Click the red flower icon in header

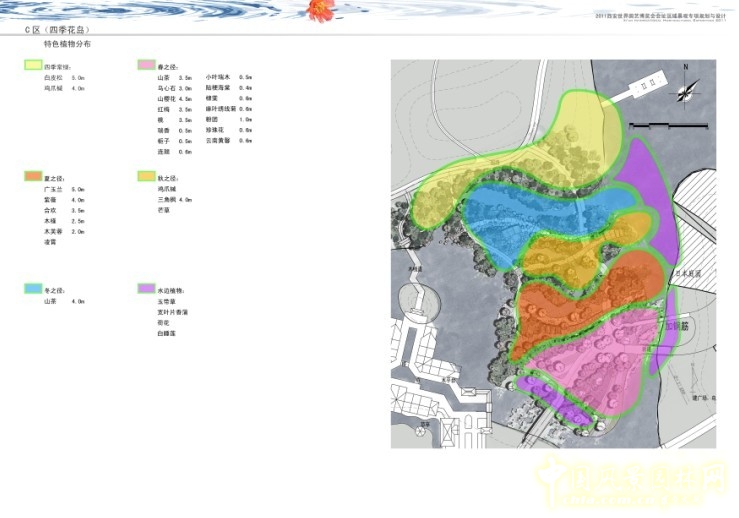pos(319,10)
